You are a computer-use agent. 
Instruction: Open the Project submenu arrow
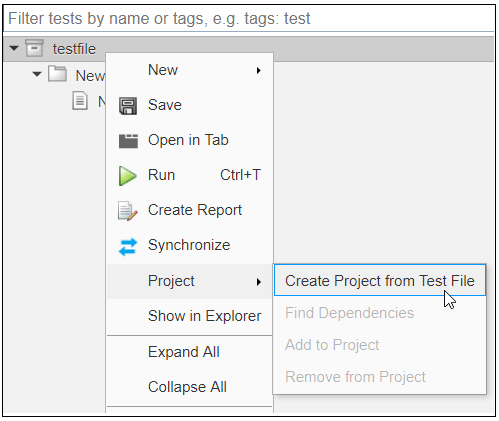click(259, 282)
